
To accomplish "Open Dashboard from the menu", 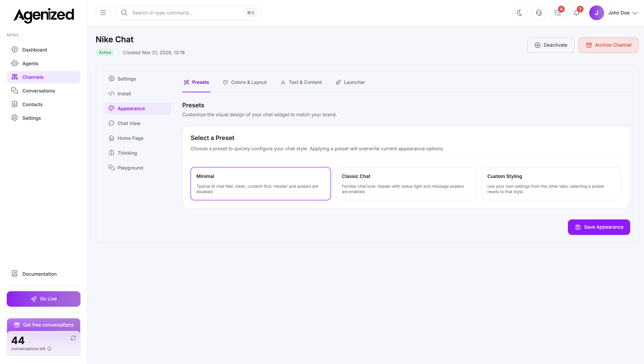I will (x=43, y=50).
